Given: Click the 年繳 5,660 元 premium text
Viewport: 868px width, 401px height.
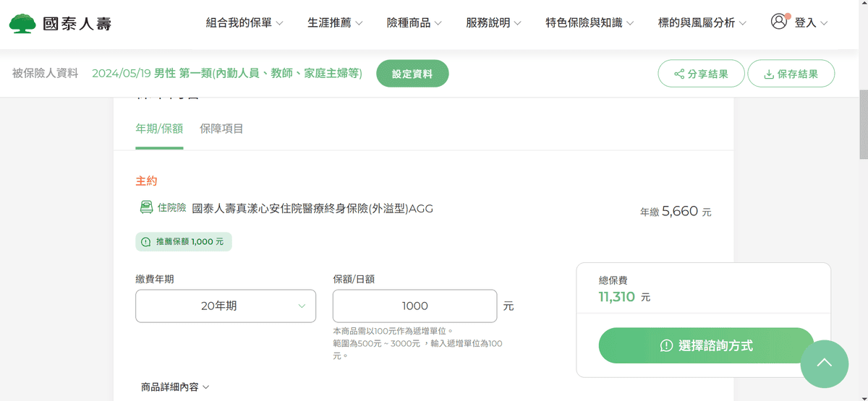Looking at the screenshot, I should coord(676,212).
